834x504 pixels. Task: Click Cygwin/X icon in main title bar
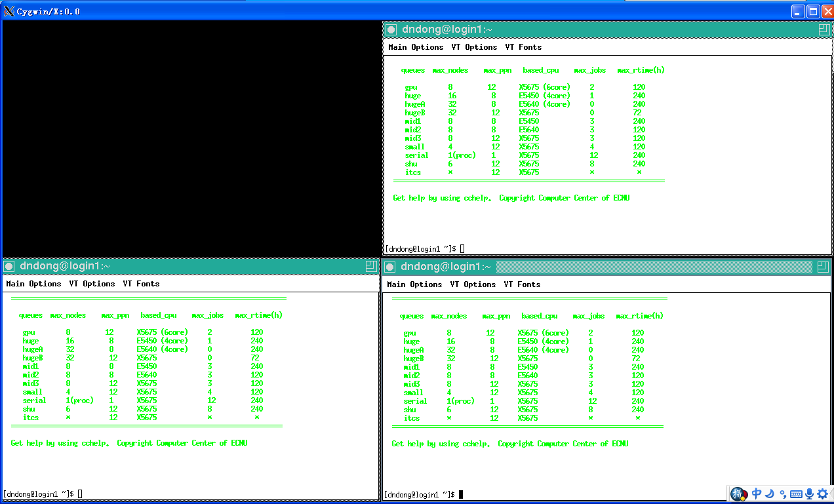click(9, 11)
